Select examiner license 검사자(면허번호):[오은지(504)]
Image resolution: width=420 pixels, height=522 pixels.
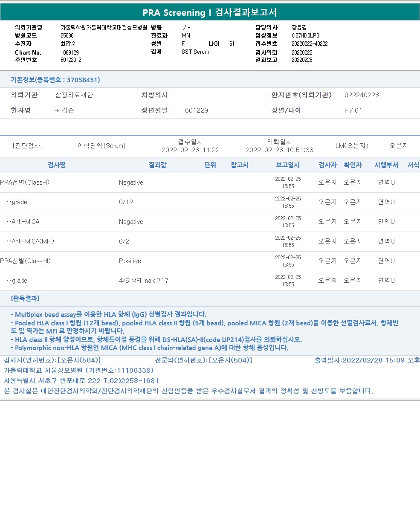(52, 360)
